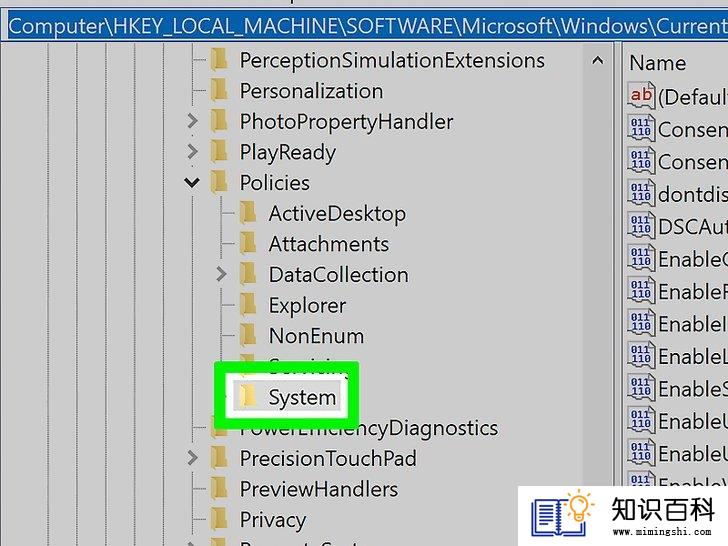
Task: Click the Personalization folder icon
Action: (219, 91)
